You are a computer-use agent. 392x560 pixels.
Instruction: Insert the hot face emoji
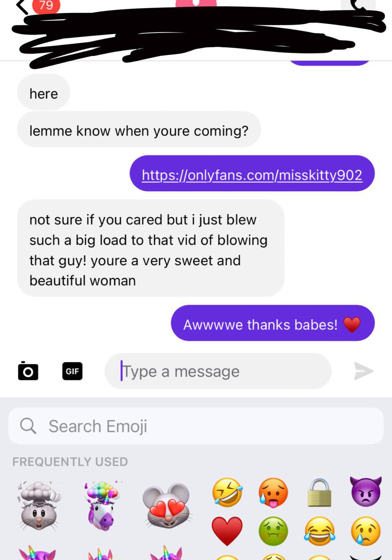click(273, 493)
